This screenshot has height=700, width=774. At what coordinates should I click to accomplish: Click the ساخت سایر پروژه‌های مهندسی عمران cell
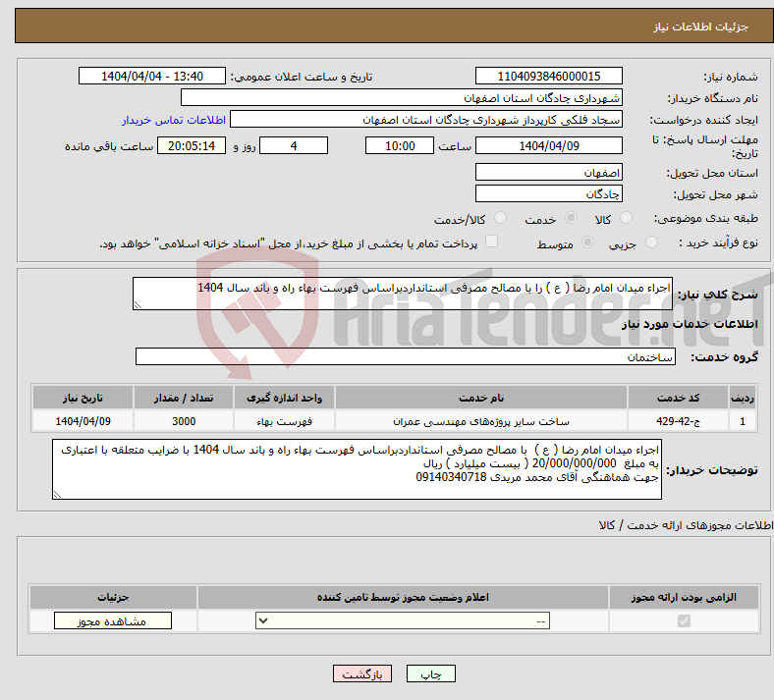coord(481,421)
